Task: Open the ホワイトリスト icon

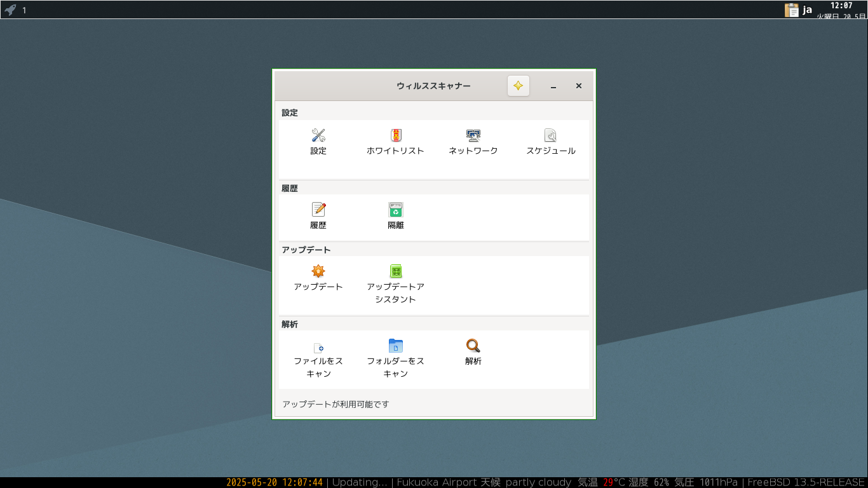Action: click(395, 135)
